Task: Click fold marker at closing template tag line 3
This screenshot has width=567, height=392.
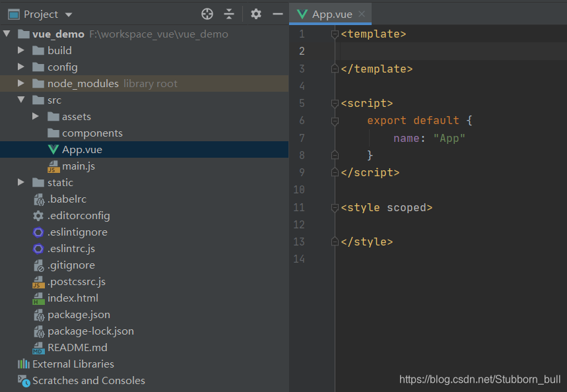Action: [335, 69]
